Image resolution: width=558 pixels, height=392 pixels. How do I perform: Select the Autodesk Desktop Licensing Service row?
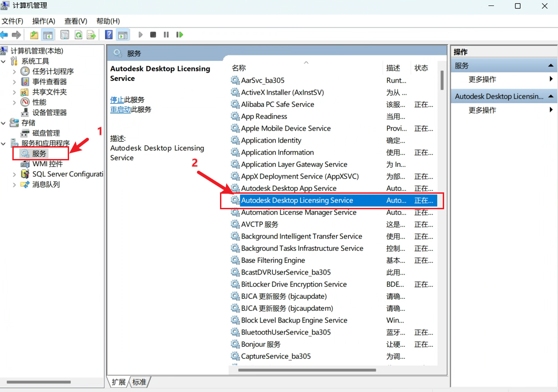333,200
